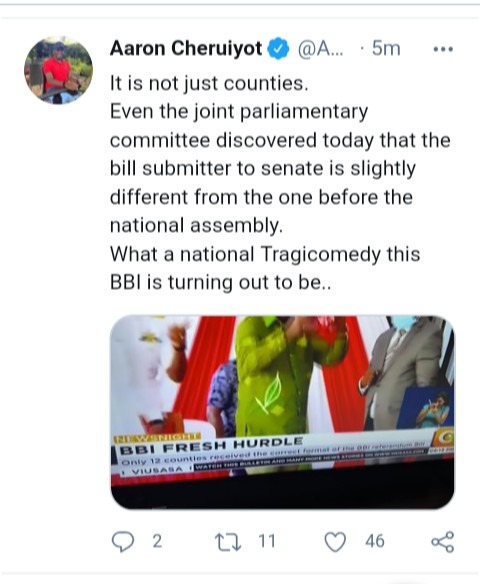Like the tweet with the heart icon
The width and height of the screenshot is (480, 584).
coord(335,542)
